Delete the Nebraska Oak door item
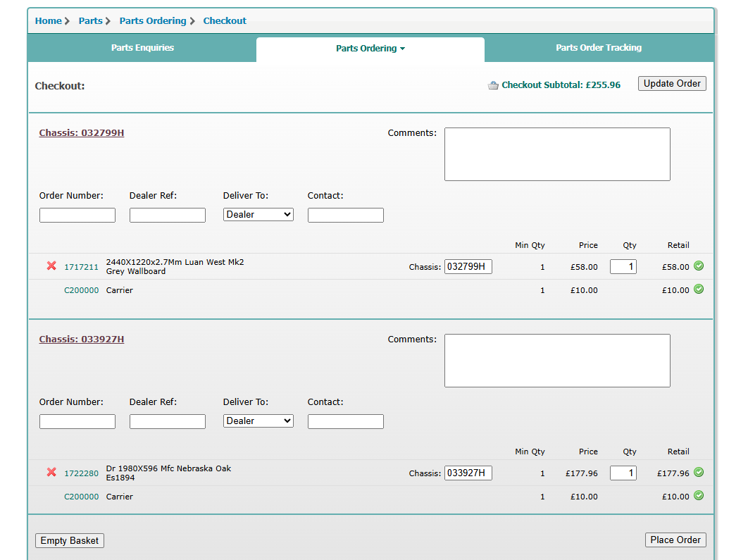This screenshot has height=560, width=748. click(x=51, y=473)
